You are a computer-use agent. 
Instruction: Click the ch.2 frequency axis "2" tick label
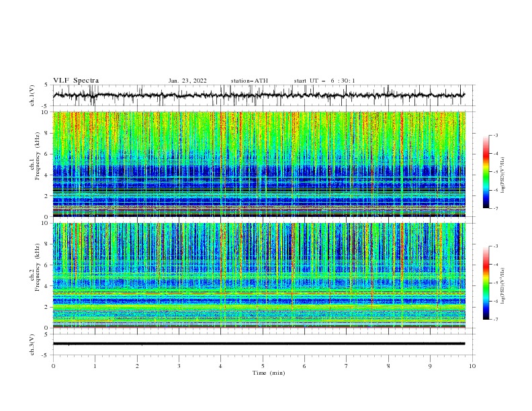(47, 307)
